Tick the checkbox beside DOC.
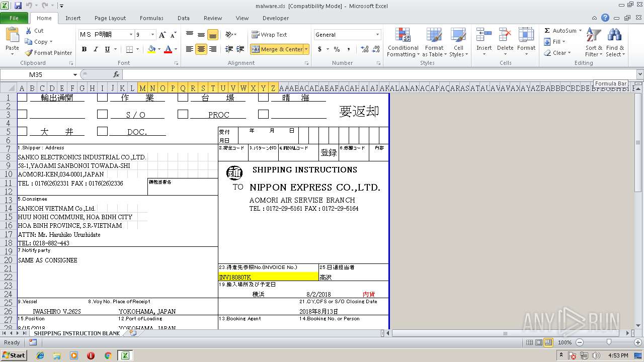Image resolution: width=644 pixels, height=362 pixels. click(x=103, y=131)
